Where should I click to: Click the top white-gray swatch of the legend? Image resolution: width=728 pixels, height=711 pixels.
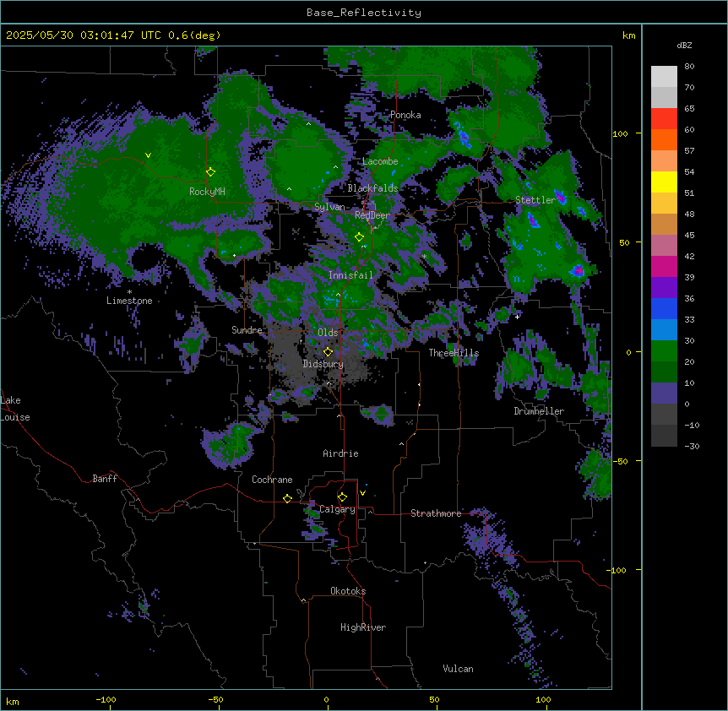[x=664, y=77]
